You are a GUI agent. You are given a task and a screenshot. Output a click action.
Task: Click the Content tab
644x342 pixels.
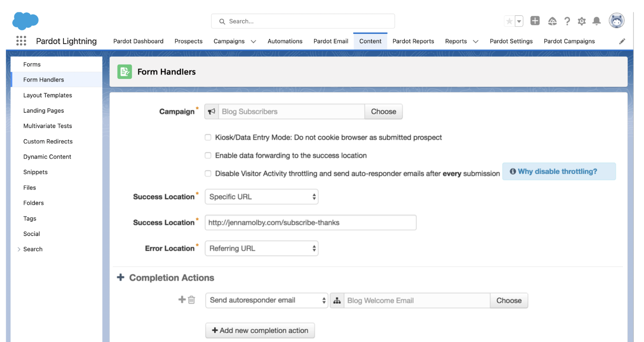370,41
